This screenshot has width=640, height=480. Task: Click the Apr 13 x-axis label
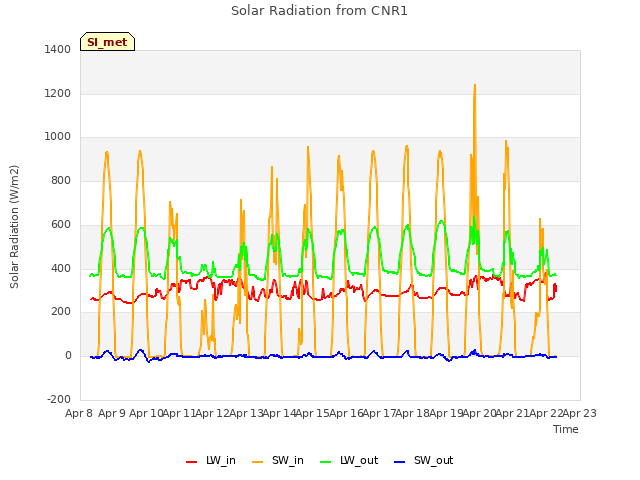pos(246,413)
